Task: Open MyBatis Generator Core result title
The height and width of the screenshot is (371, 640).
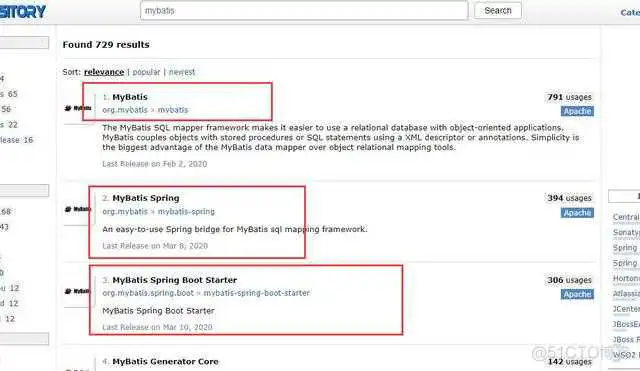Action: (165, 362)
